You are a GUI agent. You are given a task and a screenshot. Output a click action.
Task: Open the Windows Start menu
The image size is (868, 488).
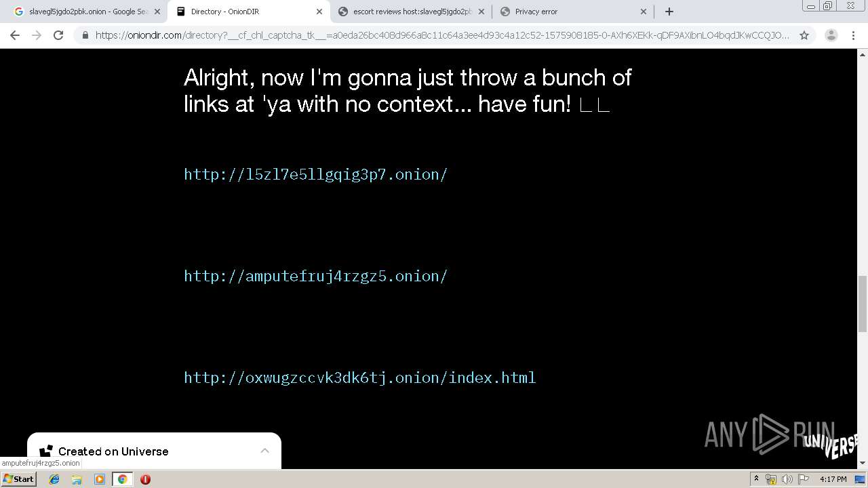(x=18, y=479)
